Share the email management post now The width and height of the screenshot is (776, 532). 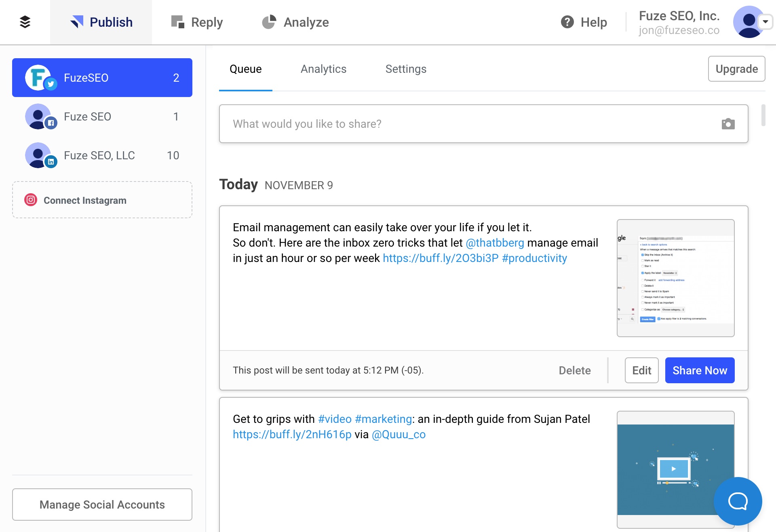700,370
